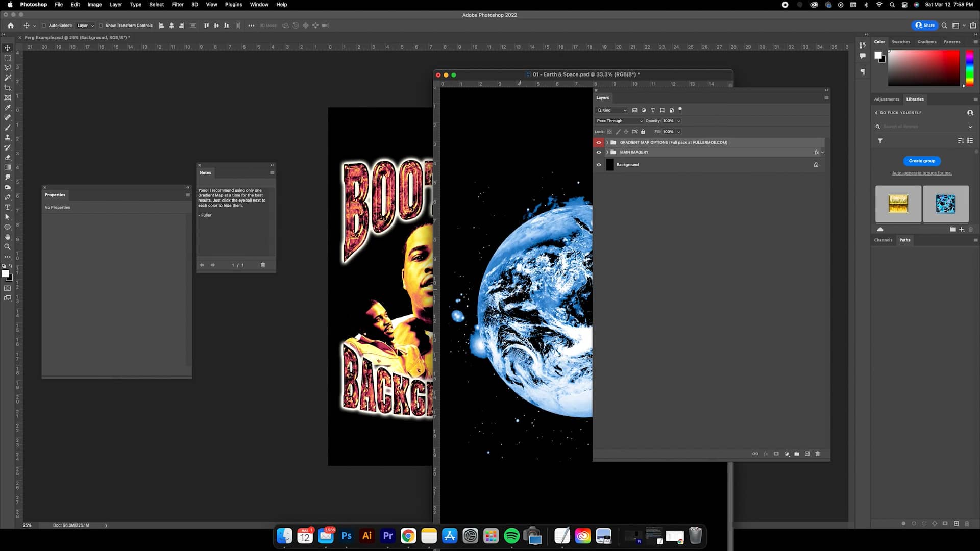Hide the Background layer
980x551 pixels.
[x=599, y=165]
